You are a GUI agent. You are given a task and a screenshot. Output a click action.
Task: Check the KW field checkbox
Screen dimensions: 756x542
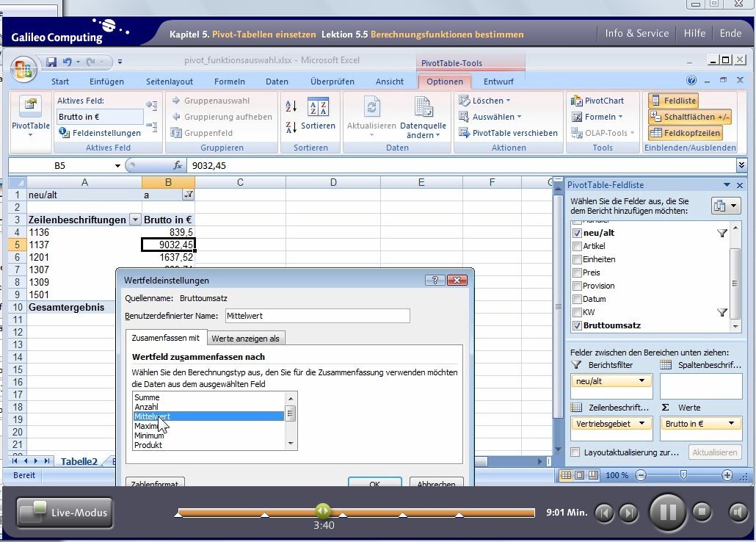(577, 312)
